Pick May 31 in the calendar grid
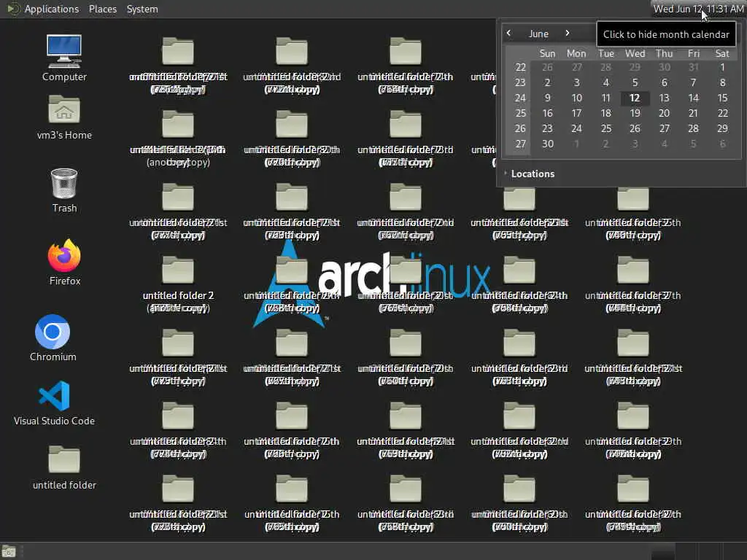This screenshot has height=560, width=747. click(693, 67)
